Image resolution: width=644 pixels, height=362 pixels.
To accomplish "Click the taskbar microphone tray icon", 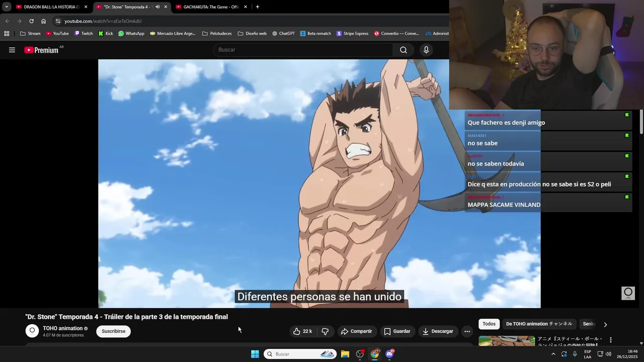I will (575, 354).
